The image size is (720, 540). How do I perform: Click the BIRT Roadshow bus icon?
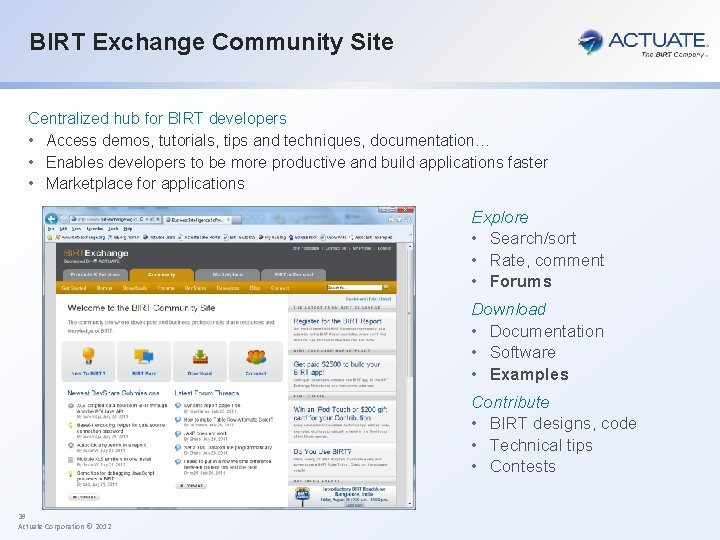302,496
